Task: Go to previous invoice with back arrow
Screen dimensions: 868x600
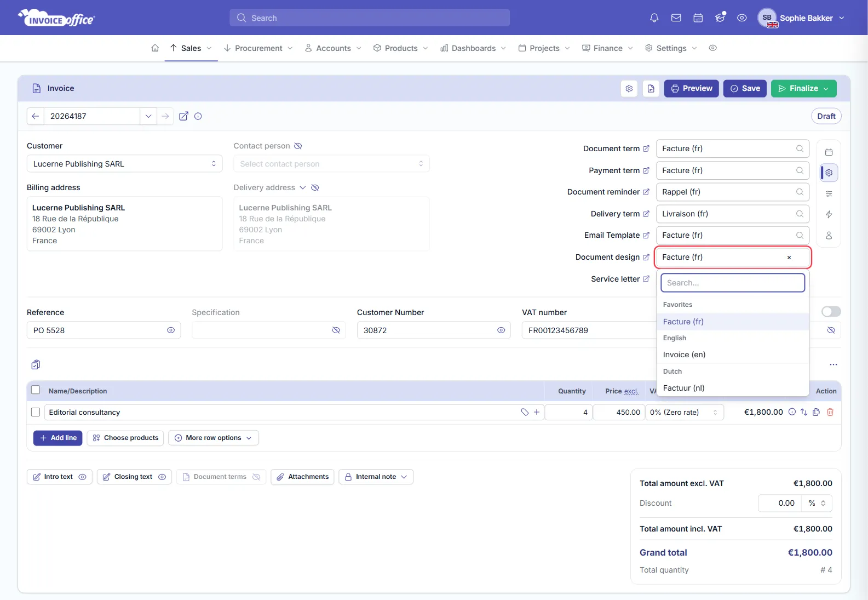Action: click(35, 116)
